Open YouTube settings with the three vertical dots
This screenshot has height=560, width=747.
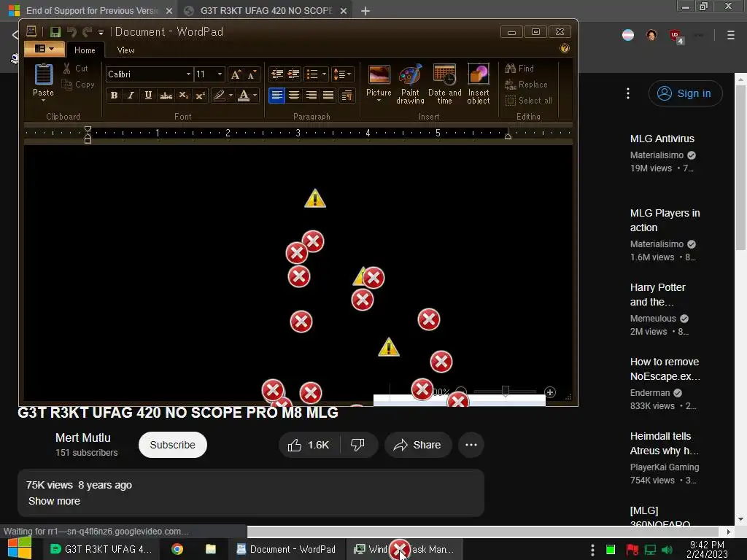point(628,93)
